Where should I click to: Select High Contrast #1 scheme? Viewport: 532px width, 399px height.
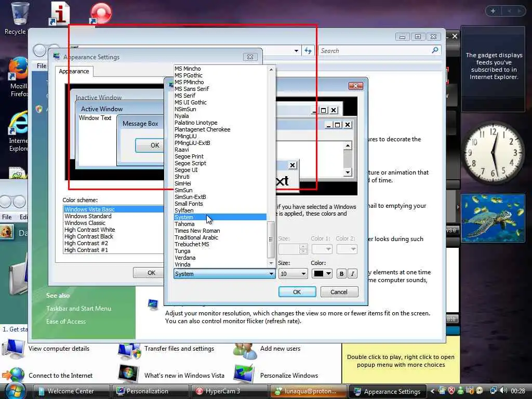click(86, 250)
